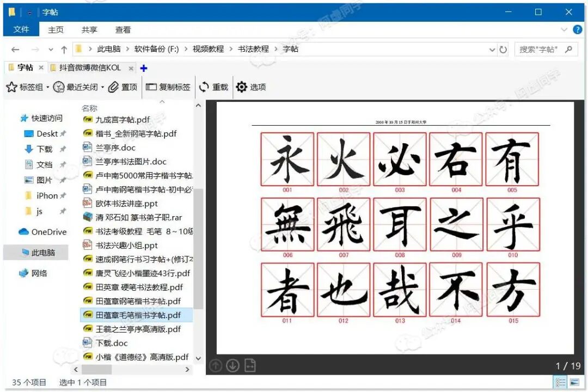The image size is (588, 392).
Task: Open recent locations dropdown chevron
Action: pos(51,50)
